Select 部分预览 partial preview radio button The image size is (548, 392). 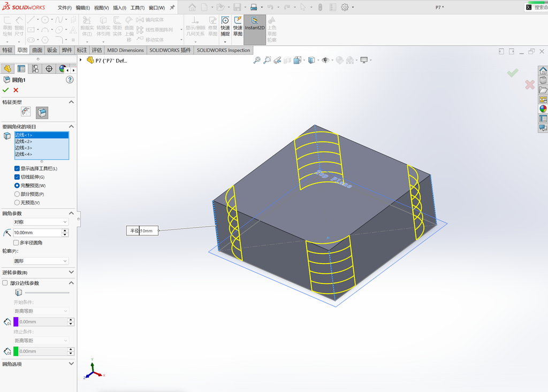click(17, 194)
